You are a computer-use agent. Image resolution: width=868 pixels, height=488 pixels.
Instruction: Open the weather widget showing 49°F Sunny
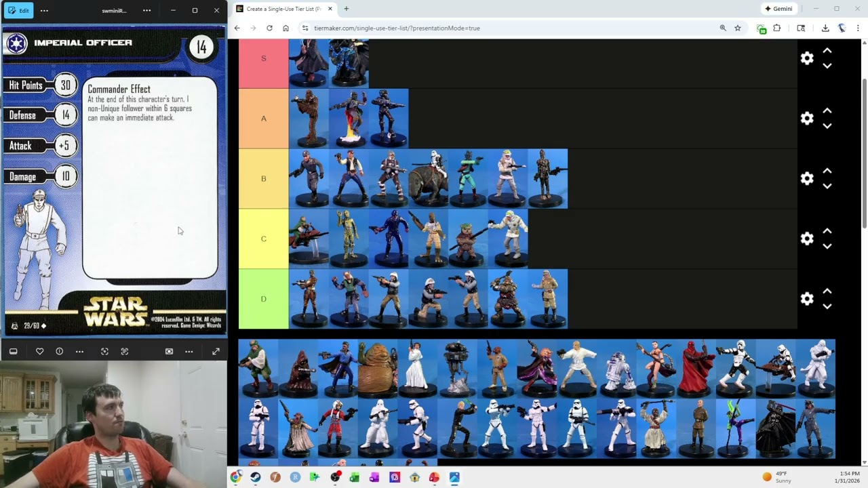point(776,477)
